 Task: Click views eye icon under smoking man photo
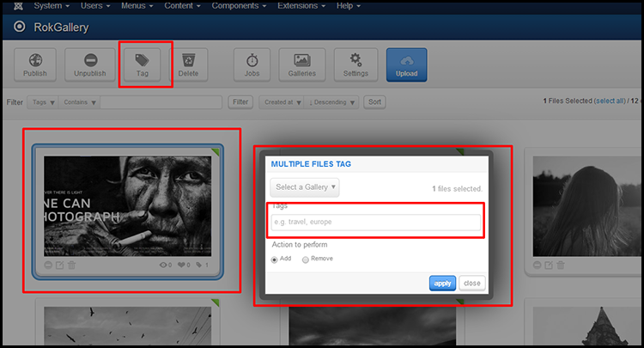(x=163, y=265)
